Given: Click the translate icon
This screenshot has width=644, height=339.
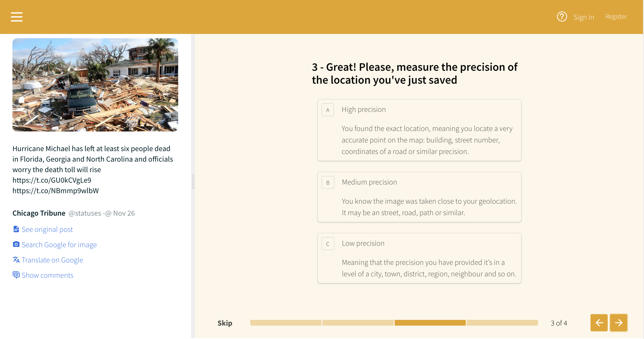Looking at the screenshot, I should click(16, 260).
